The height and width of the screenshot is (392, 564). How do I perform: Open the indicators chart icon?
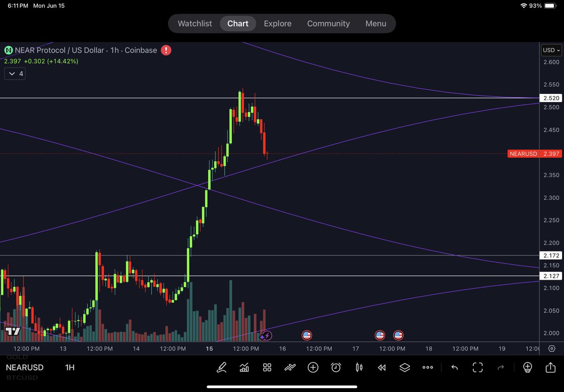point(244,368)
